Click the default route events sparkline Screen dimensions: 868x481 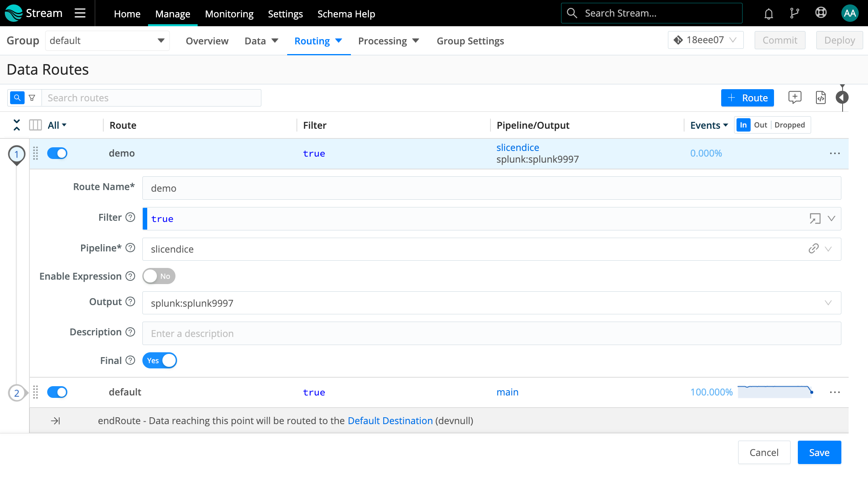[x=775, y=392]
